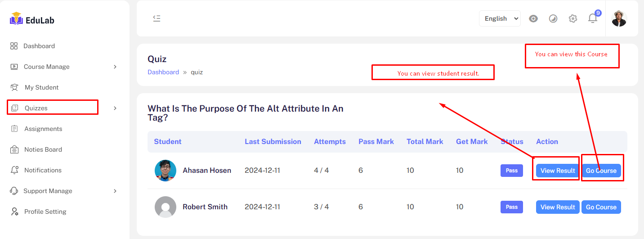Toggle dark mode with the theme icon
644x239 pixels.
(x=553, y=18)
